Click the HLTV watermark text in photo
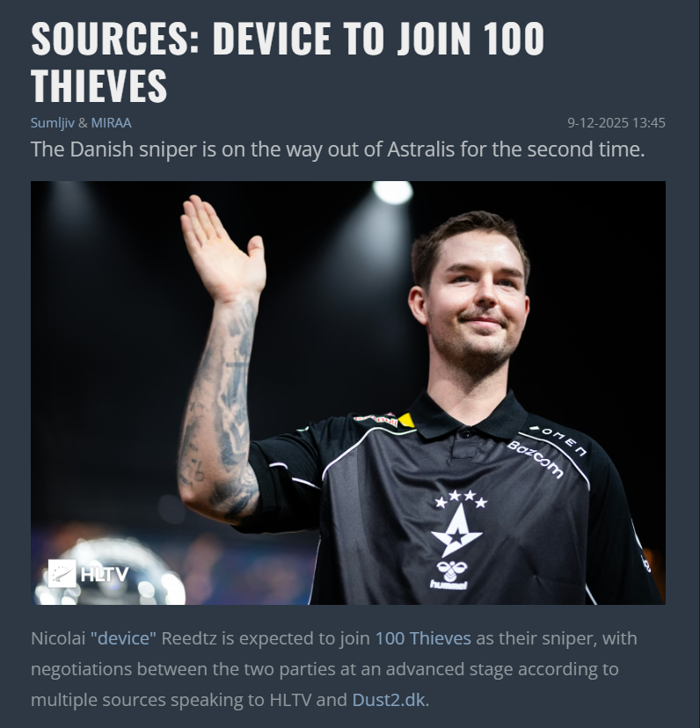700x728 pixels. pyautogui.click(x=104, y=574)
